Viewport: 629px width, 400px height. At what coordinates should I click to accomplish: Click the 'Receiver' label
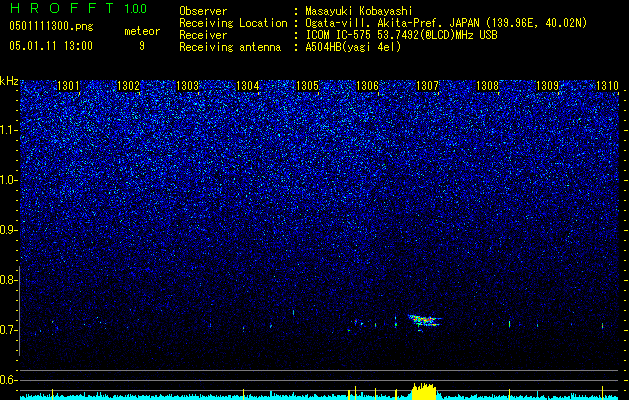(x=203, y=35)
